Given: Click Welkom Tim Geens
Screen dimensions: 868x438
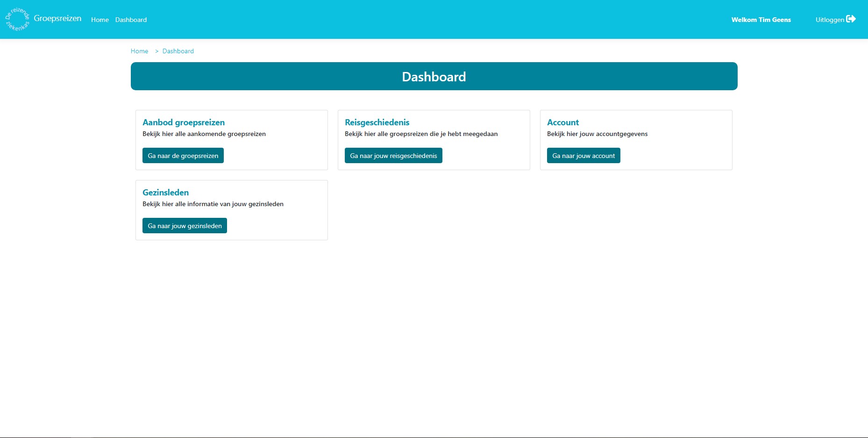Looking at the screenshot, I should 761,20.
